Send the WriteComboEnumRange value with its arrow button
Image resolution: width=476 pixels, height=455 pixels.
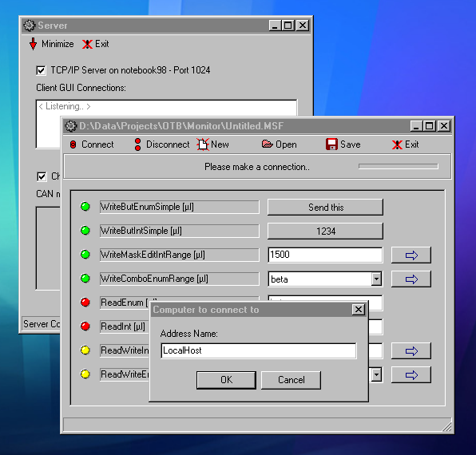(x=411, y=279)
